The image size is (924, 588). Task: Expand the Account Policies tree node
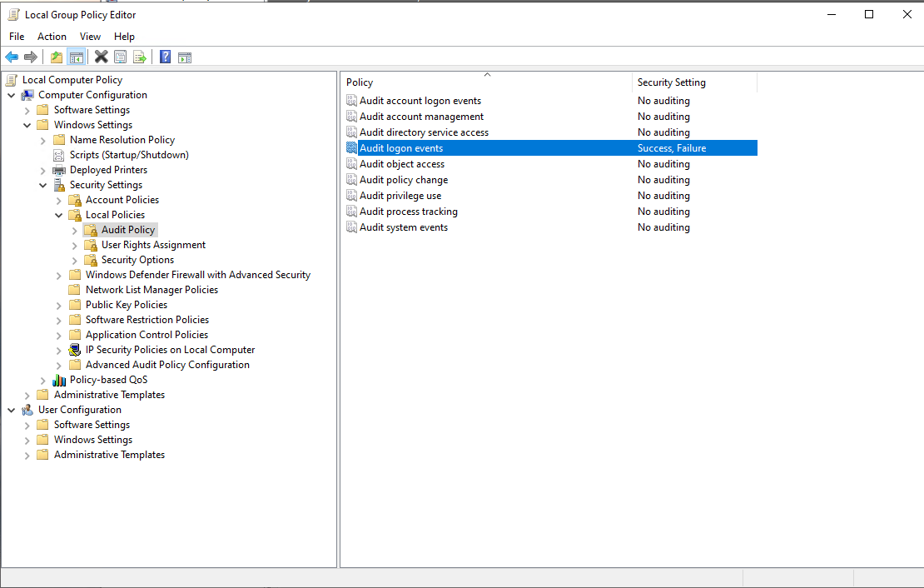[x=59, y=200]
